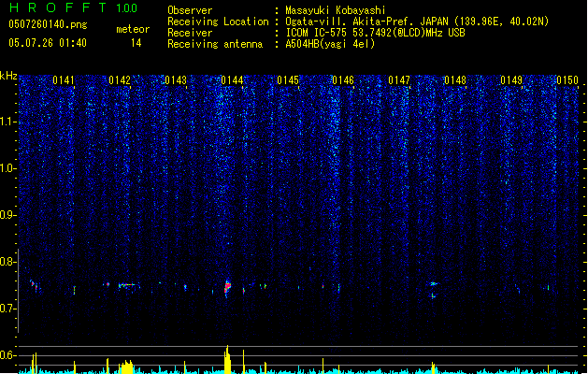Click the 0147 time marker

(x=399, y=80)
